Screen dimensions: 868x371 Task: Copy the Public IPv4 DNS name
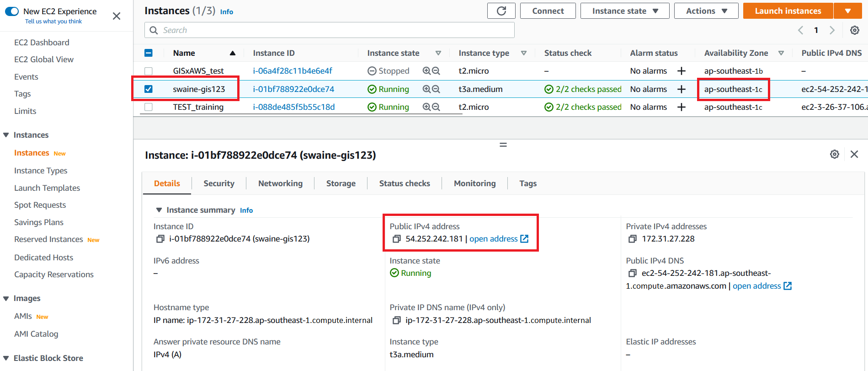coord(633,273)
